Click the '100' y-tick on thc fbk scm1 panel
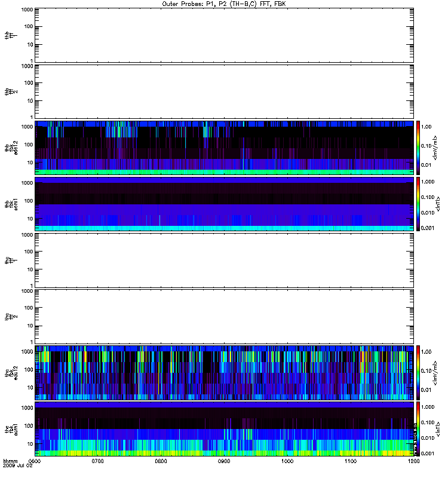448x478 pixels. point(29,426)
